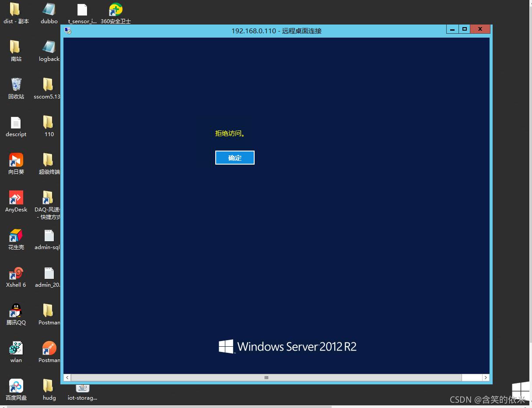Viewport: 532px width, 408px height.
Task: Click the 192.168.0.110 - 远程桌面连接 title text
Action: [x=276, y=31]
